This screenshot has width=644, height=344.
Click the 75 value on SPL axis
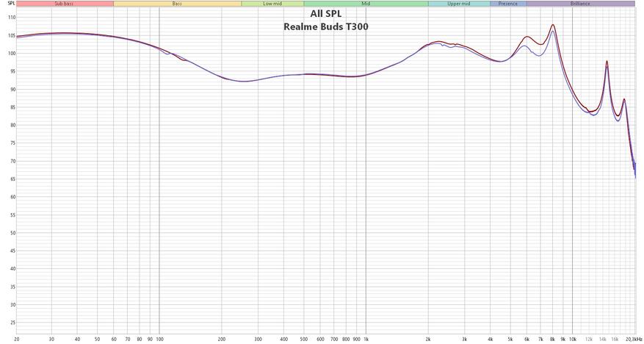[x=12, y=143]
